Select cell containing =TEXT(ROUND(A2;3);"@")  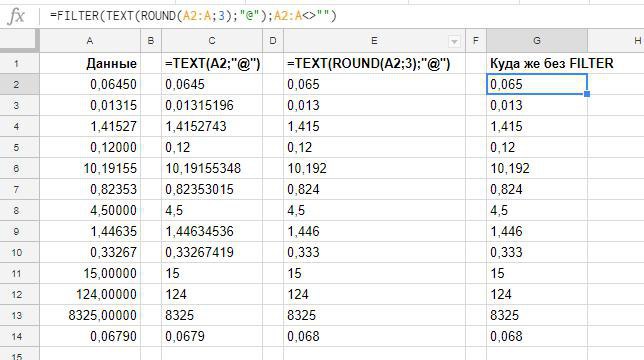(x=374, y=63)
